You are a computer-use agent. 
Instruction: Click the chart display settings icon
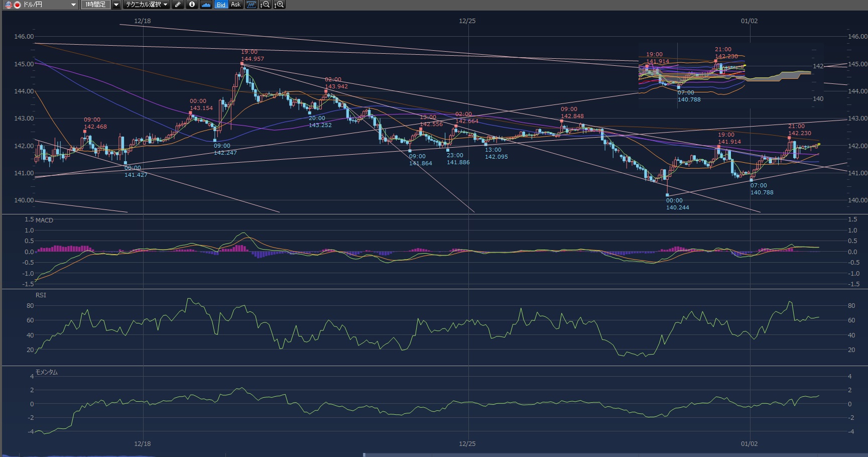(251, 5)
